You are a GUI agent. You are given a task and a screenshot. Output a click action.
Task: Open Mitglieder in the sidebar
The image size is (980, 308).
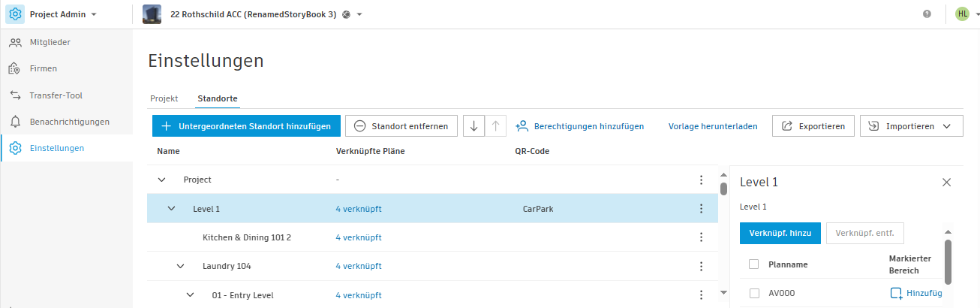[x=50, y=42]
